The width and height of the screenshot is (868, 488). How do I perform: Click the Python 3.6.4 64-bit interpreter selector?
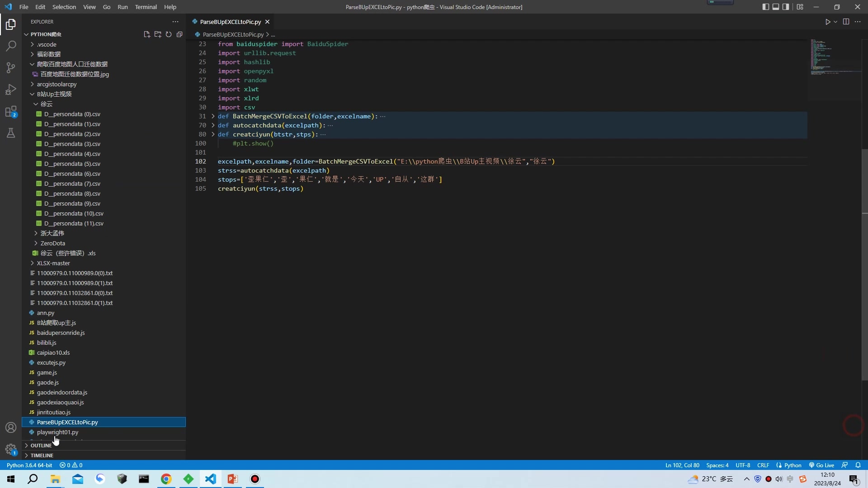pyautogui.click(x=29, y=465)
